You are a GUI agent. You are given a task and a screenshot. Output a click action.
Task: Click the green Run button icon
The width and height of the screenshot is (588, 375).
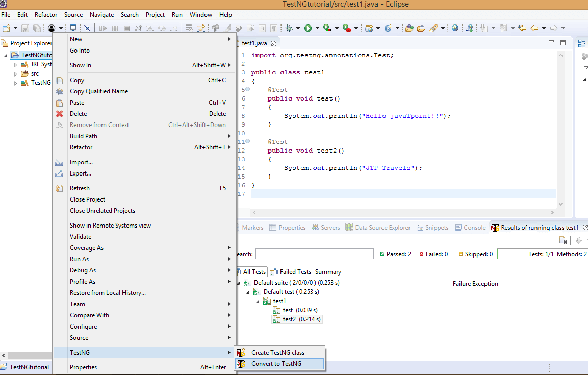pyautogui.click(x=308, y=28)
